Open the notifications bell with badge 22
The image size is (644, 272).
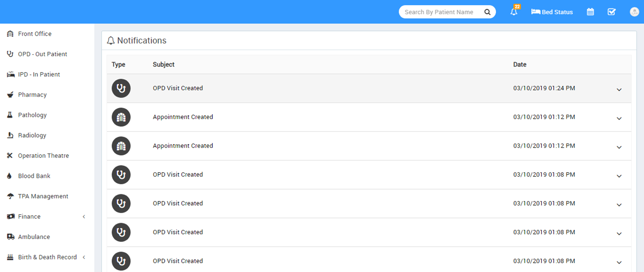515,11
